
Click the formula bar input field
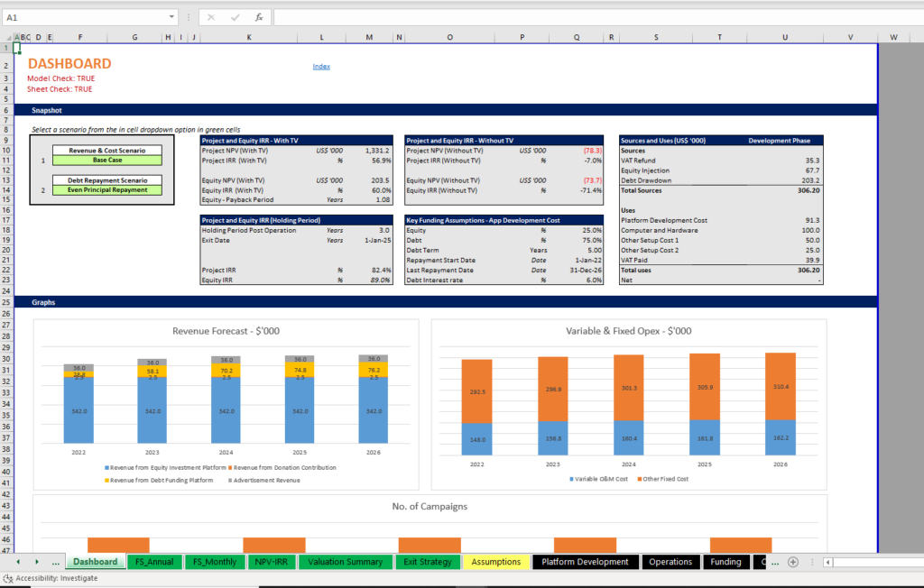click(x=587, y=17)
